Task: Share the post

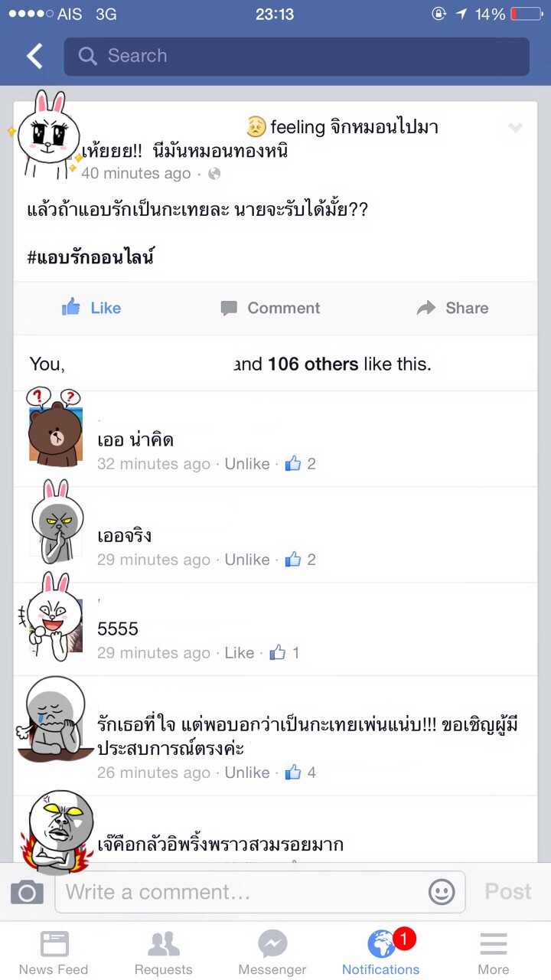Action: point(452,308)
